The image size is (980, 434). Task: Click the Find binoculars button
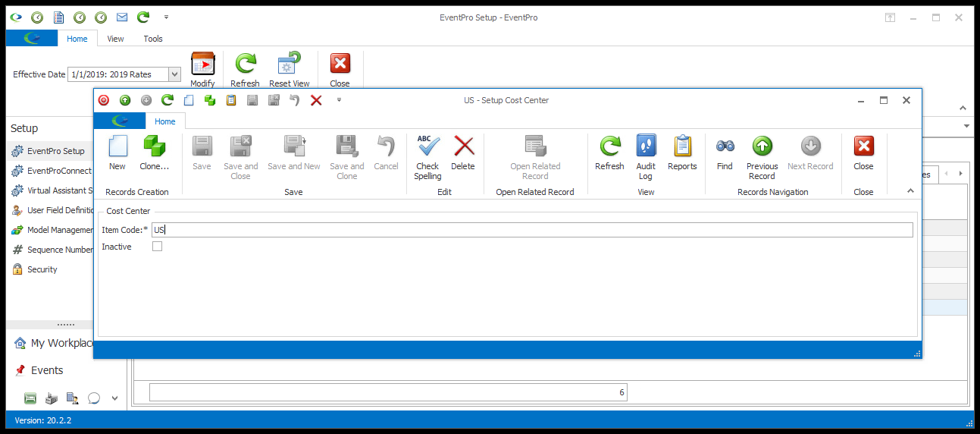(x=725, y=153)
